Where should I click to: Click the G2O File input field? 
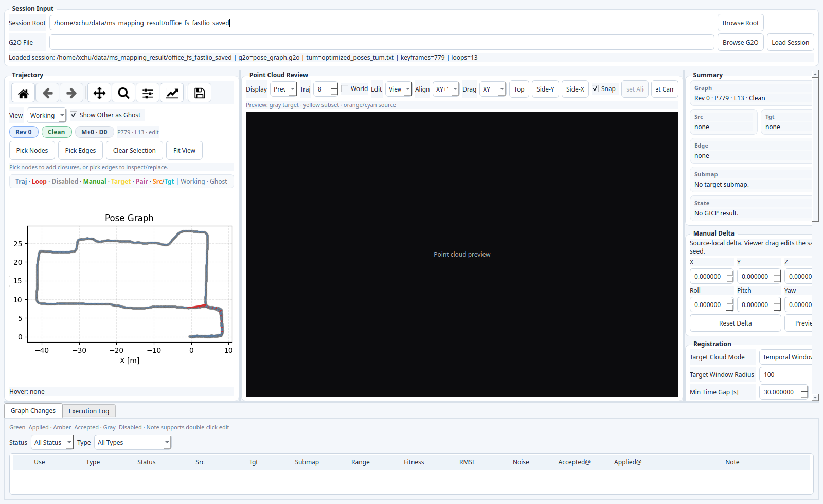pos(382,43)
